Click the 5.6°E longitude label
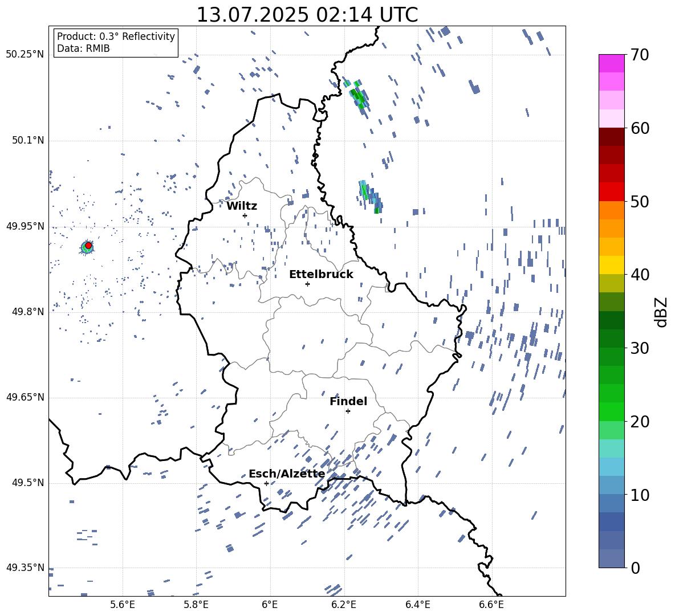 [x=123, y=605]
